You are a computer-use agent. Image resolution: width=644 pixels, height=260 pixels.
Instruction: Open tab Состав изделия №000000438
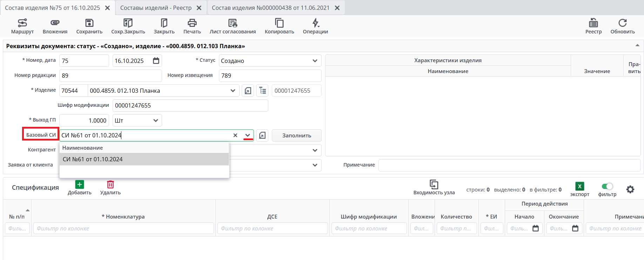[270, 8]
